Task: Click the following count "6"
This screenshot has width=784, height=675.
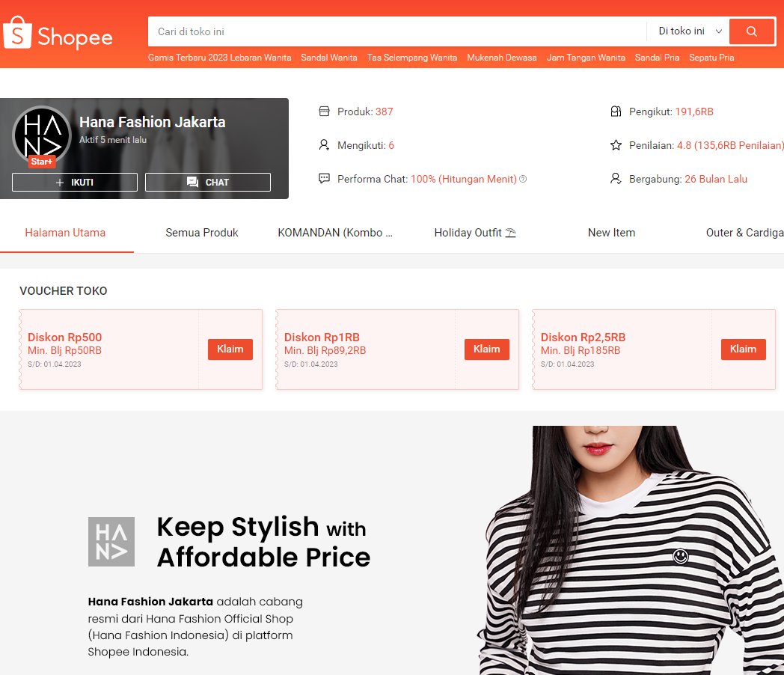Action: (x=391, y=145)
